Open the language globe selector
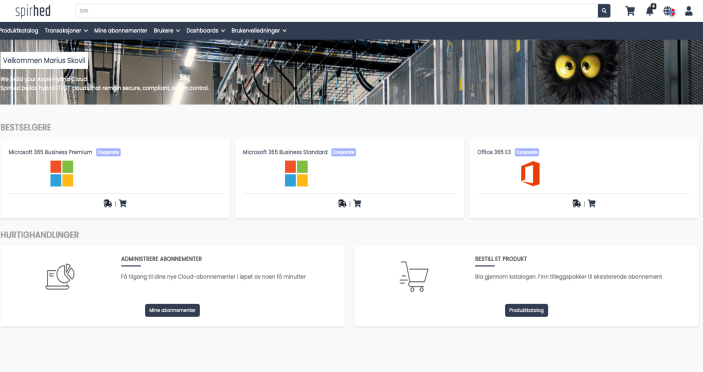 [x=669, y=11]
